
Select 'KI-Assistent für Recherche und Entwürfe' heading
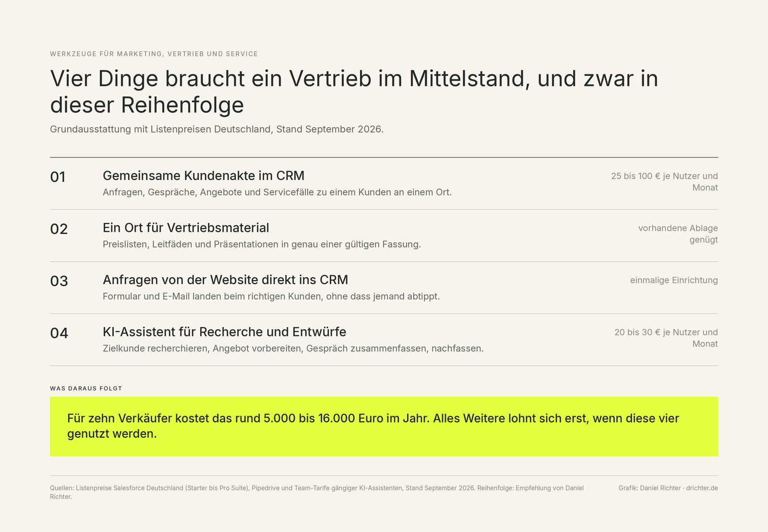click(x=225, y=332)
